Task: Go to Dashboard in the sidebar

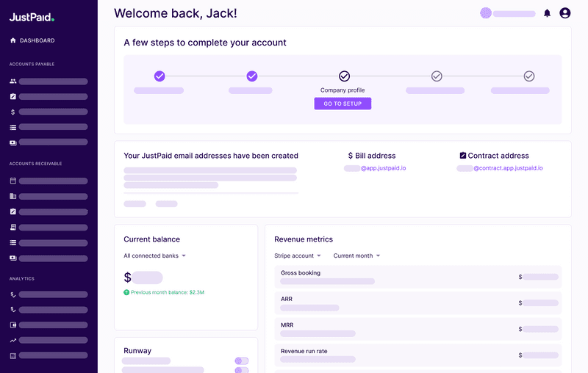Action: [x=37, y=40]
